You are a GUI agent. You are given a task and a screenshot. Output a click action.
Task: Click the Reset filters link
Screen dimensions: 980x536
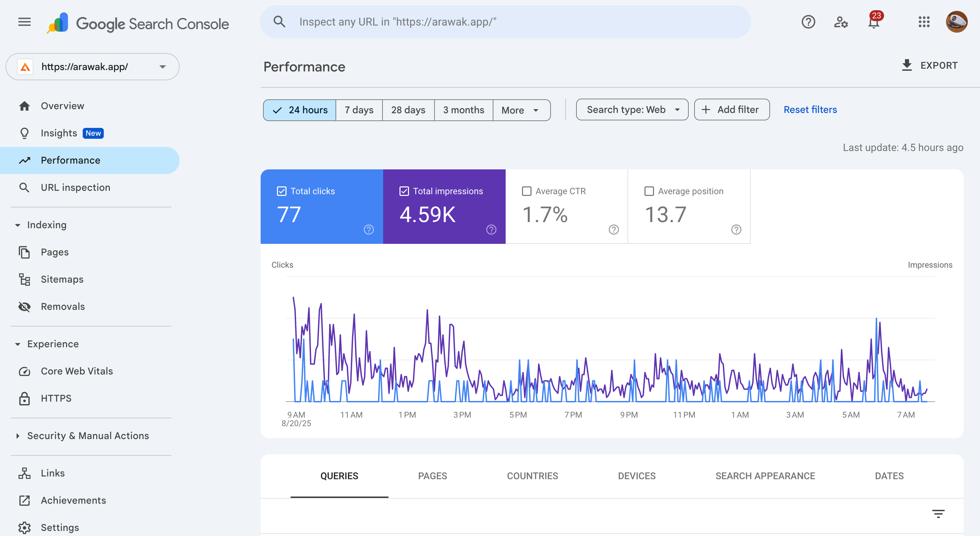tap(810, 110)
